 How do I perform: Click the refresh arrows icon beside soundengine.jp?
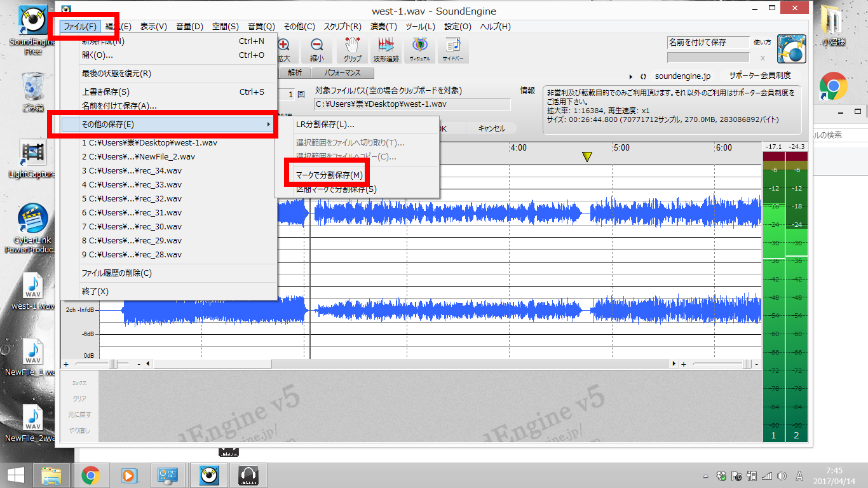point(643,76)
